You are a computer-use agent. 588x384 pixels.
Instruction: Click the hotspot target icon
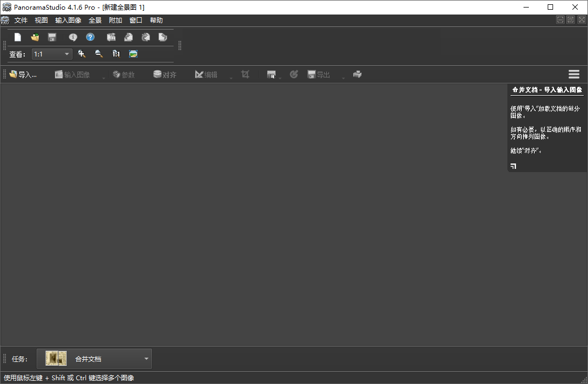point(293,74)
